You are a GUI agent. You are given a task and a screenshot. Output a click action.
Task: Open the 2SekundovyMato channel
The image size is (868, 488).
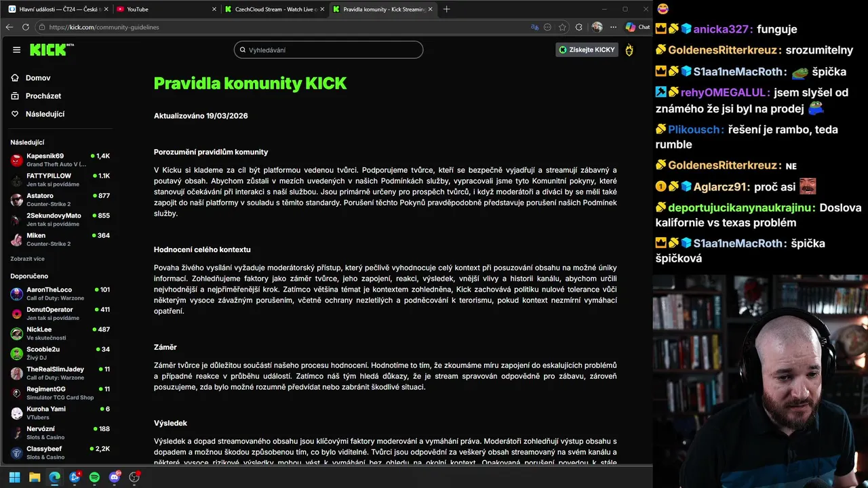point(60,220)
